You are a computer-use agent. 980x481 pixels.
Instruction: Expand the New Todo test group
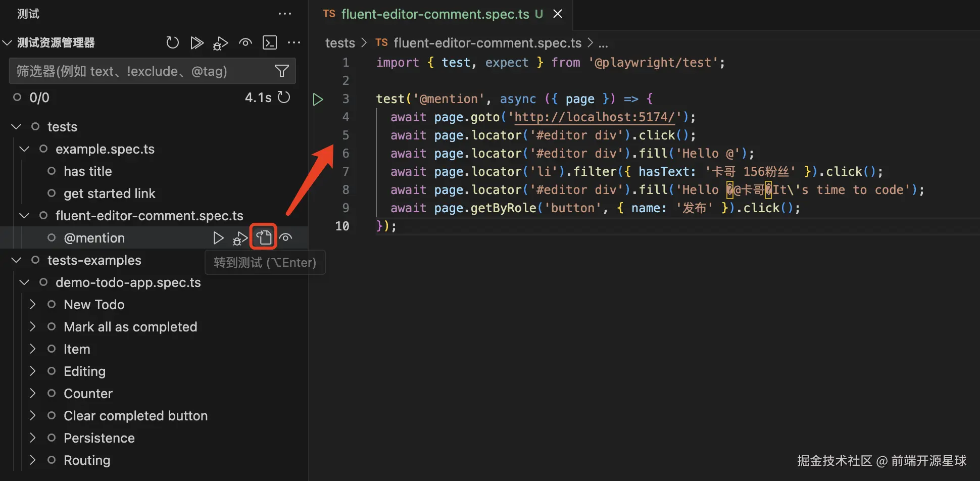coord(32,305)
